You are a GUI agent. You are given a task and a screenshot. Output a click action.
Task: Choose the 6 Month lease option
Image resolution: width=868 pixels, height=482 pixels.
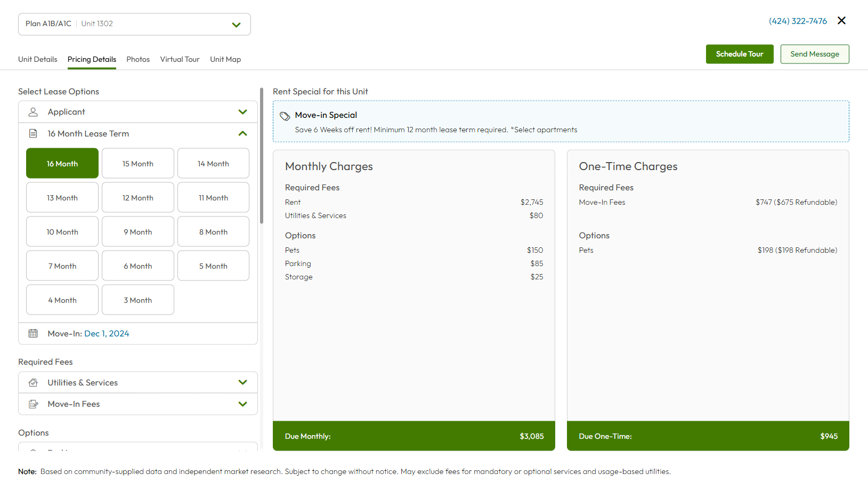point(137,266)
